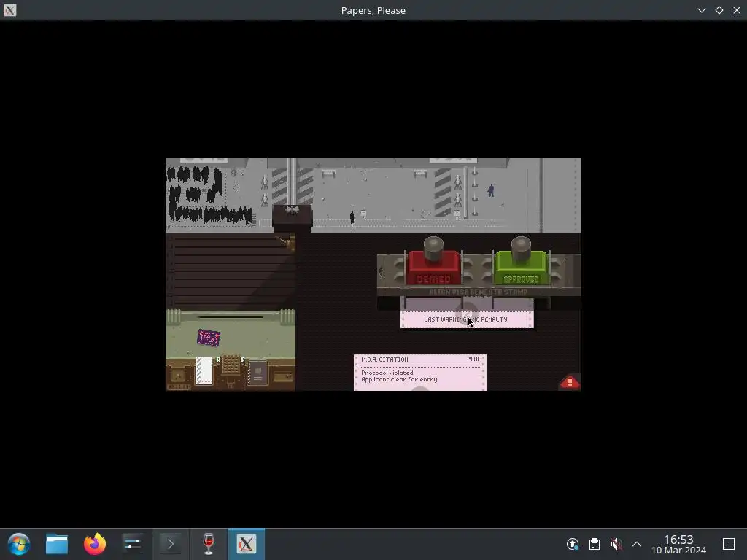Minimize the Papers, Please window
This screenshot has width=747, height=560.
[702, 10]
